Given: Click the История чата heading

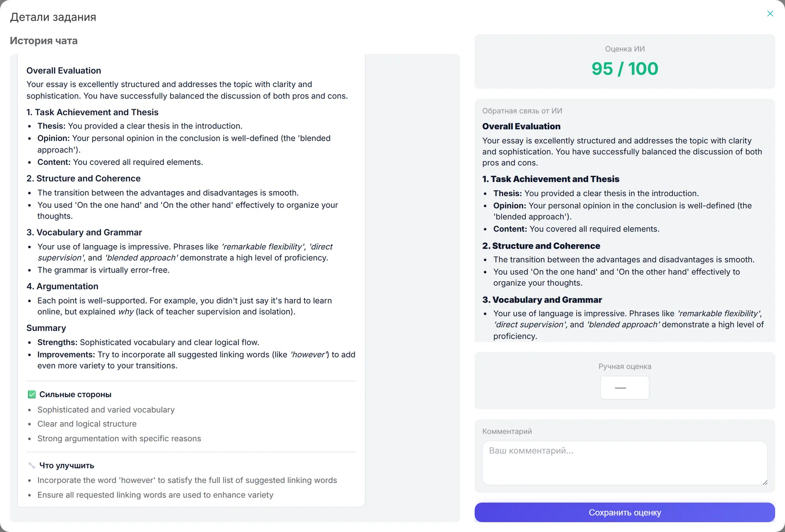Looking at the screenshot, I should click(x=44, y=41).
